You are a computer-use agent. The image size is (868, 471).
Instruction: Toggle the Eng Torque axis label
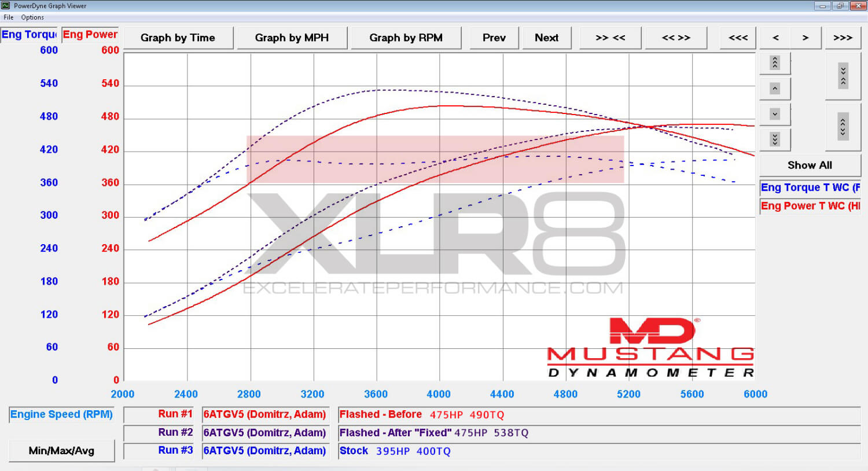(29, 35)
